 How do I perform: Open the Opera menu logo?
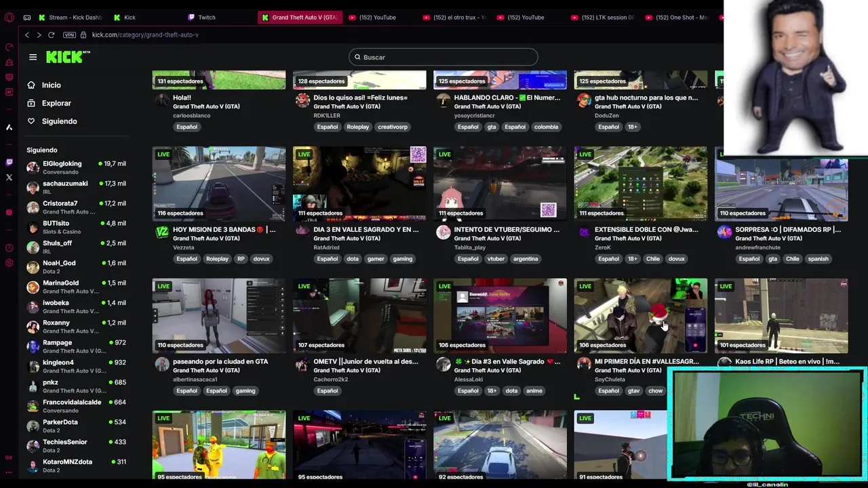point(9,18)
